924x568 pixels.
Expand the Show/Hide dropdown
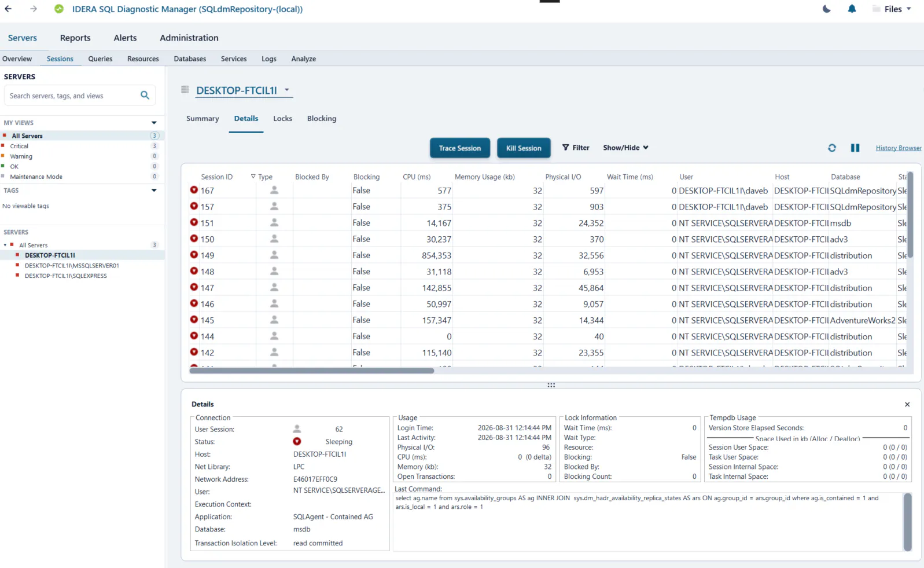click(625, 148)
